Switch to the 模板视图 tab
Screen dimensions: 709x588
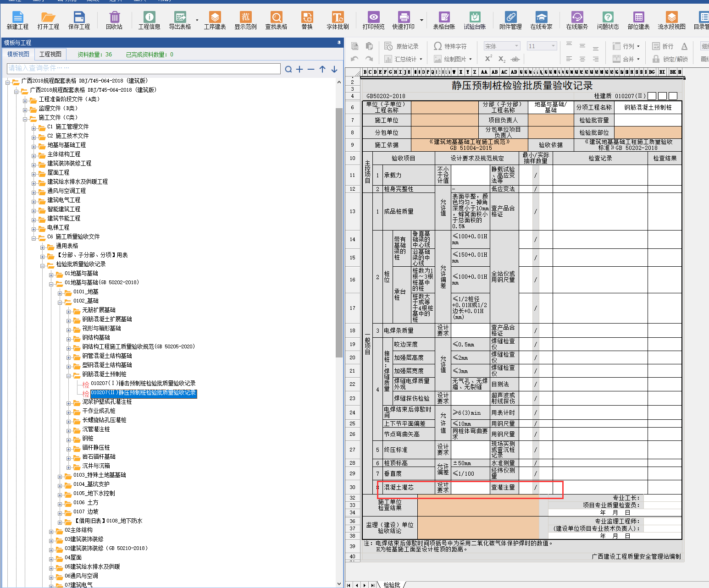coord(18,54)
